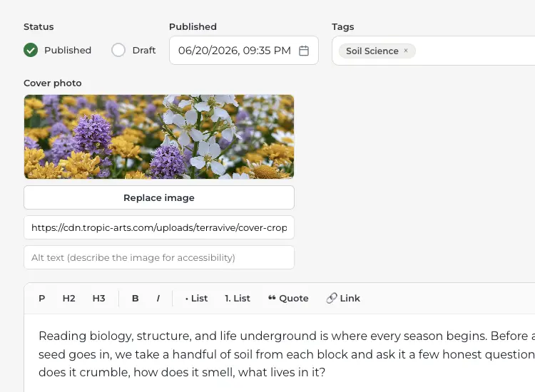Click the Published label above the date field
Viewport: 535px width, 392px height.
(x=193, y=26)
